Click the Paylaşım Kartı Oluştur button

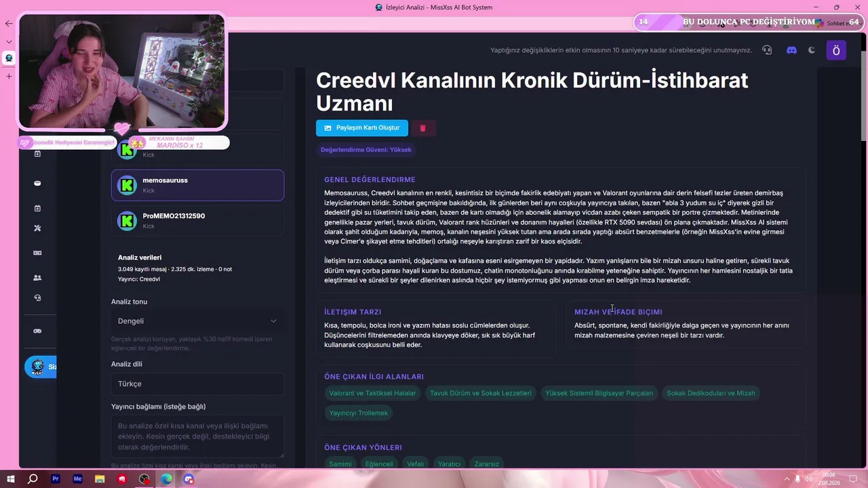tap(362, 128)
